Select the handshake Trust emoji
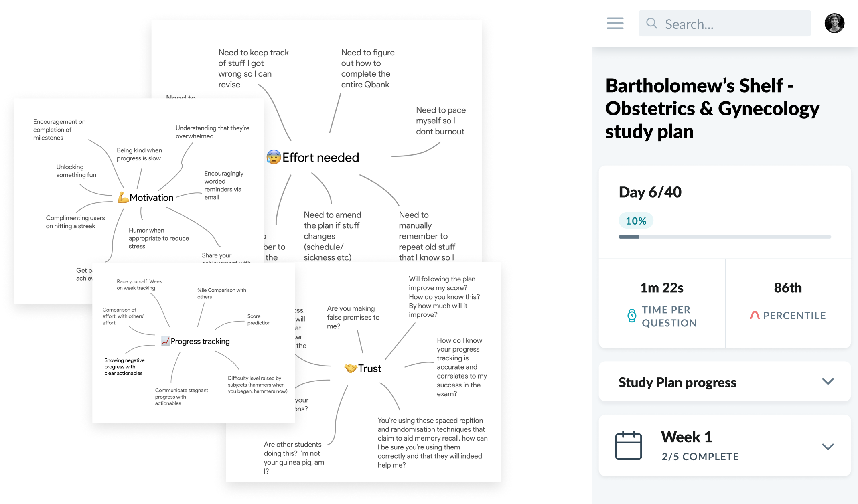858x504 pixels. 351,368
